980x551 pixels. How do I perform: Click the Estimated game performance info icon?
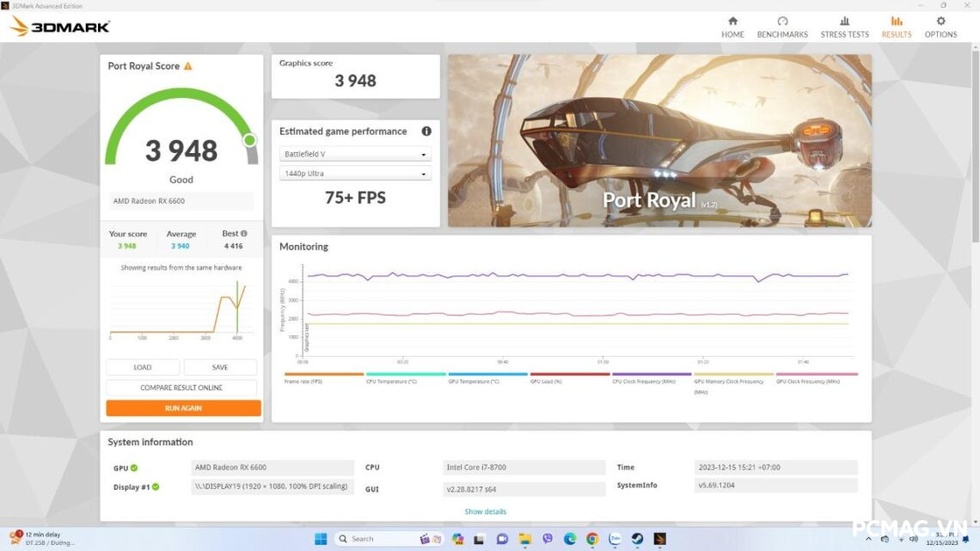pos(426,131)
